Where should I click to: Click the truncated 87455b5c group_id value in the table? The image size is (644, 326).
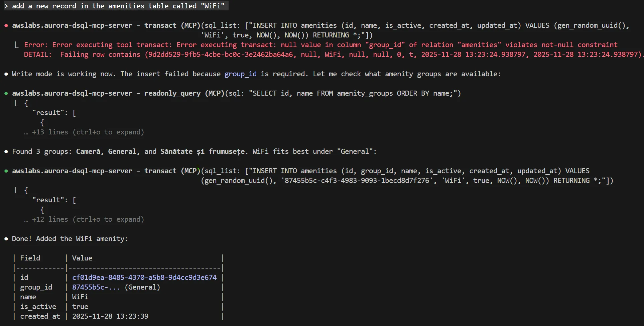[x=96, y=287]
